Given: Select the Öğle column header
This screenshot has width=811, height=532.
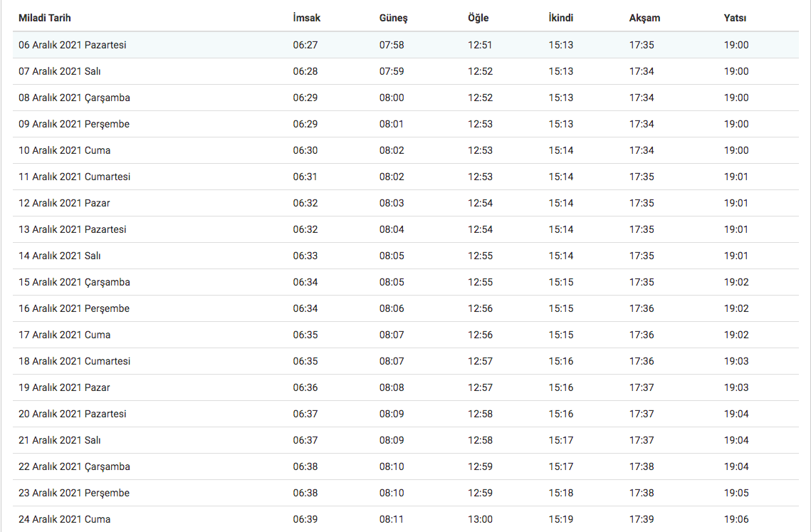Looking at the screenshot, I should (478, 18).
